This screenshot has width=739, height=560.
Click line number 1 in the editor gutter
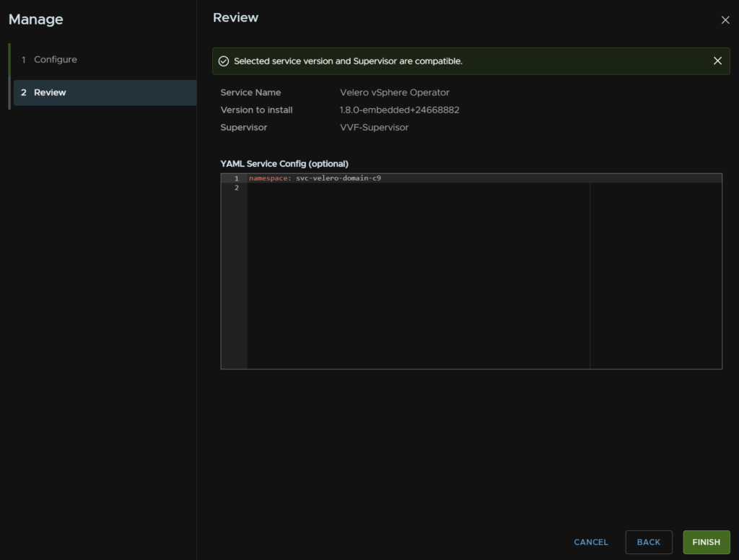[237, 178]
